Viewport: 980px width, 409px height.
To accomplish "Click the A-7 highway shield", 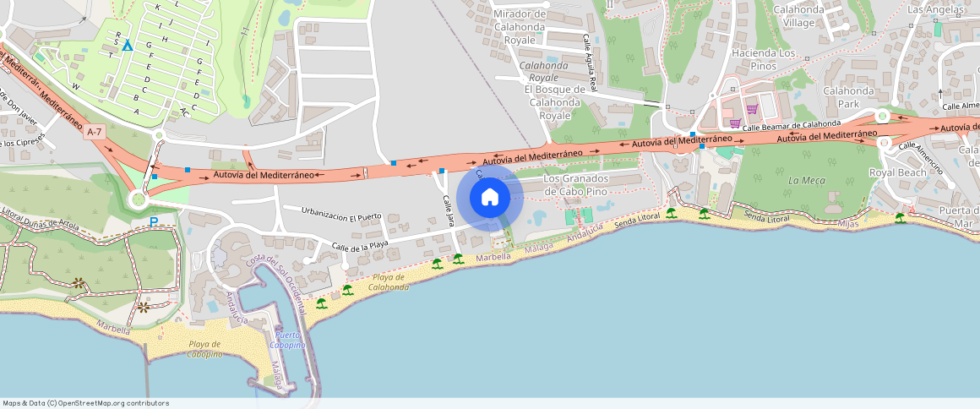I will click(95, 132).
